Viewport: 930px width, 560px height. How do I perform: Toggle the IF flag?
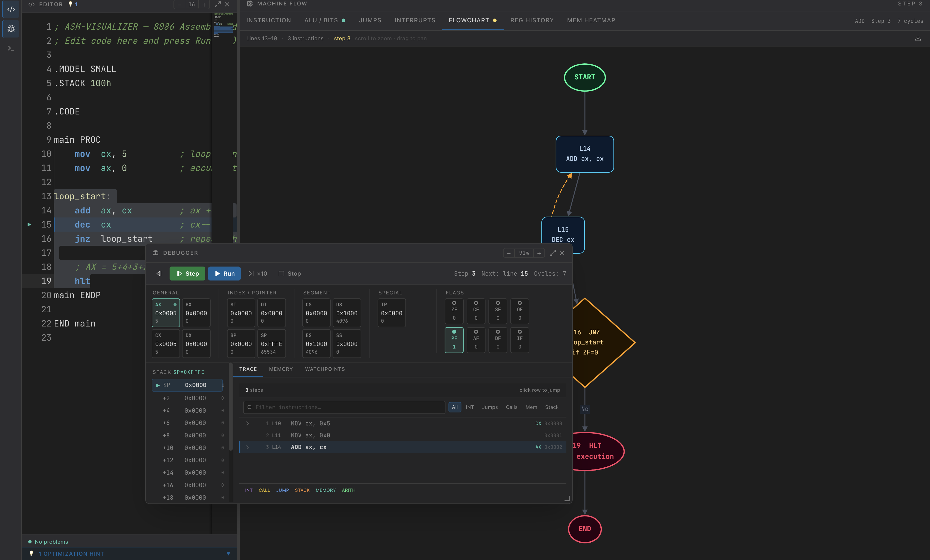coord(520,340)
